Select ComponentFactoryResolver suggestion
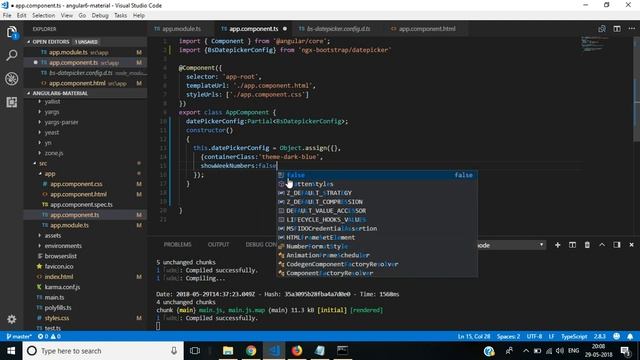The width and height of the screenshot is (640, 360). pos(377,273)
